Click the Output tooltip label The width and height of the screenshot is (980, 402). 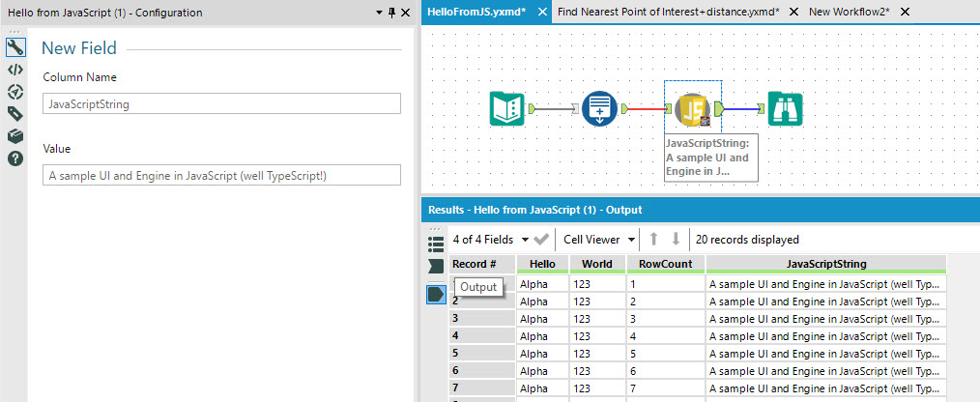[478, 287]
